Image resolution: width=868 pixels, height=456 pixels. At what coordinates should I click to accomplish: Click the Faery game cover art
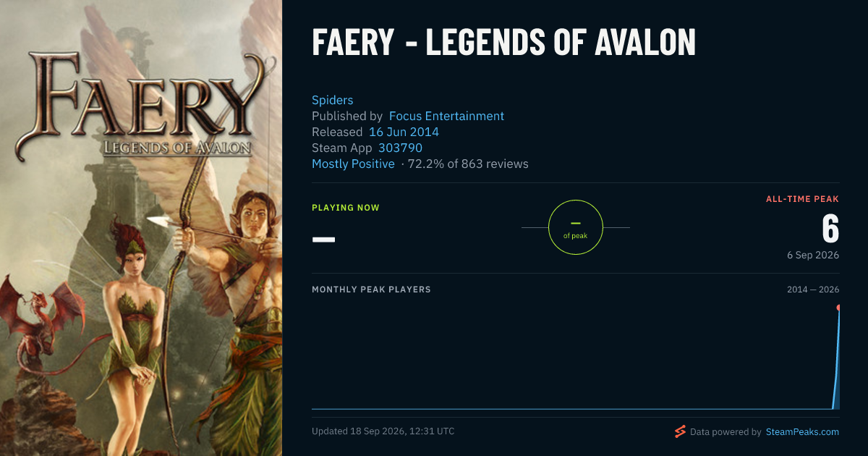[x=141, y=228]
